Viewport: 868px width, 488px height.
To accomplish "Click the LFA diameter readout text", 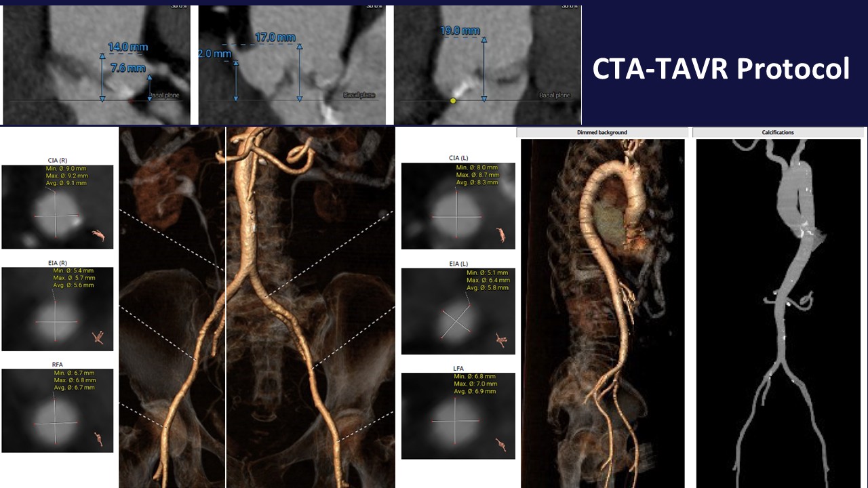I will [x=475, y=384].
